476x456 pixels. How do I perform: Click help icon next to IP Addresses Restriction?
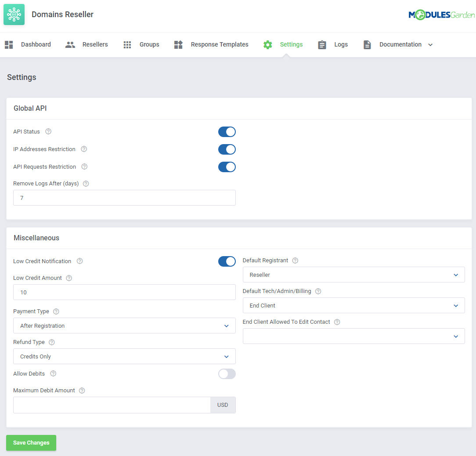[84, 149]
